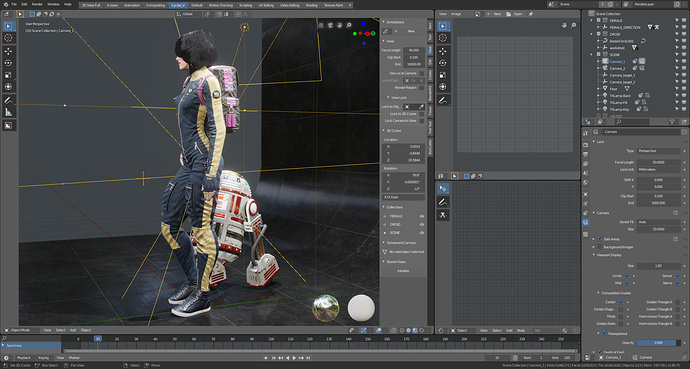
Task: Select the Measure tool in 3D viewport
Action: coord(8,112)
